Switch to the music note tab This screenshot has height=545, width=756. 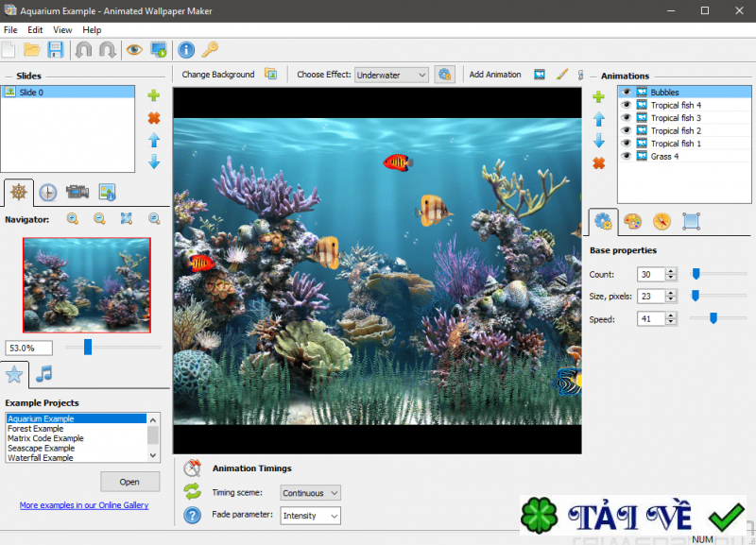[x=43, y=374]
